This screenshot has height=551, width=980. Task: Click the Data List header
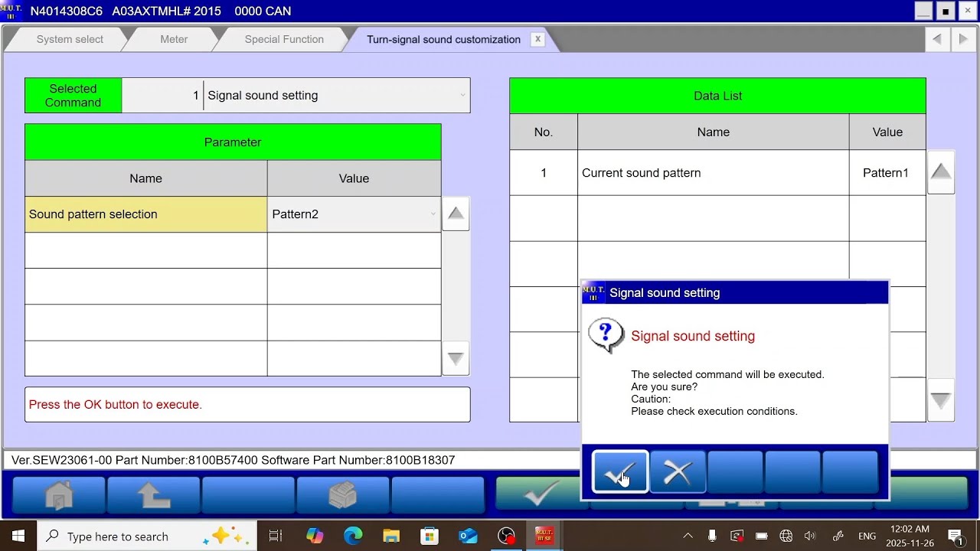(x=717, y=96)
